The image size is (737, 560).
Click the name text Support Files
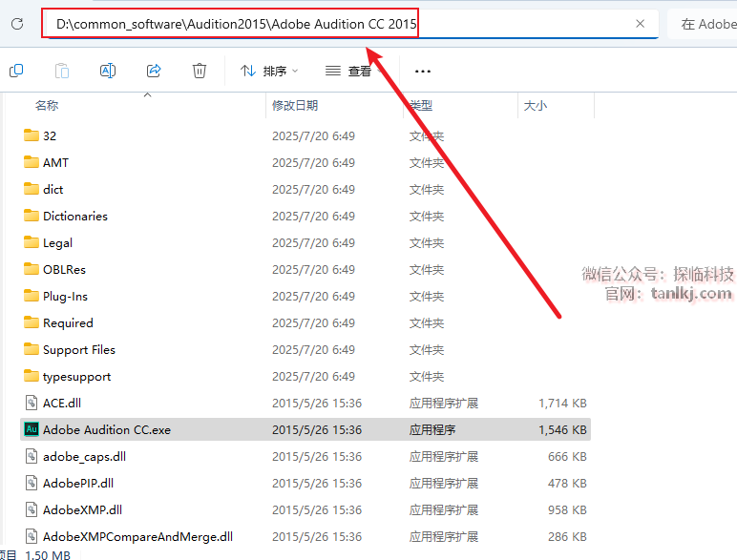coord(79,350)
